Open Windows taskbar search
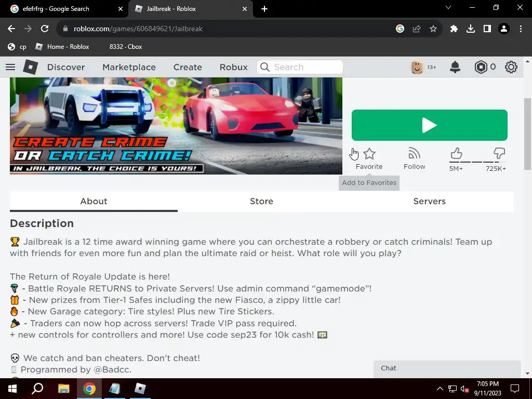The height and width of the screenshot is (399, 532). (37, 389)
